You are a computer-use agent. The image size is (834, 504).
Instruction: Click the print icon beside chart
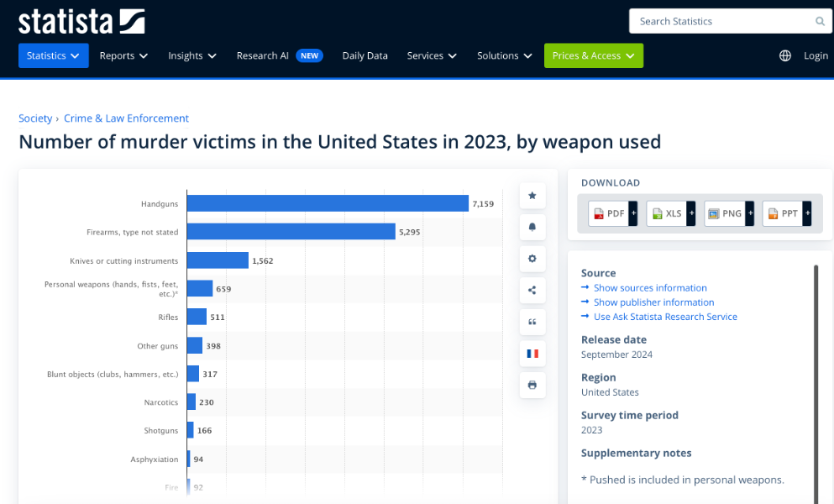coord(532,386)
